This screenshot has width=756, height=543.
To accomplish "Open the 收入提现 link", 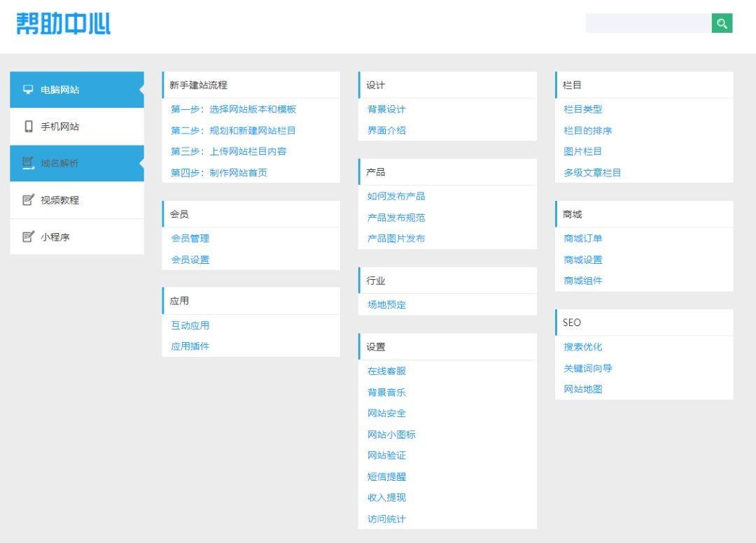I will pyautogui.click(x=386, y=498).
